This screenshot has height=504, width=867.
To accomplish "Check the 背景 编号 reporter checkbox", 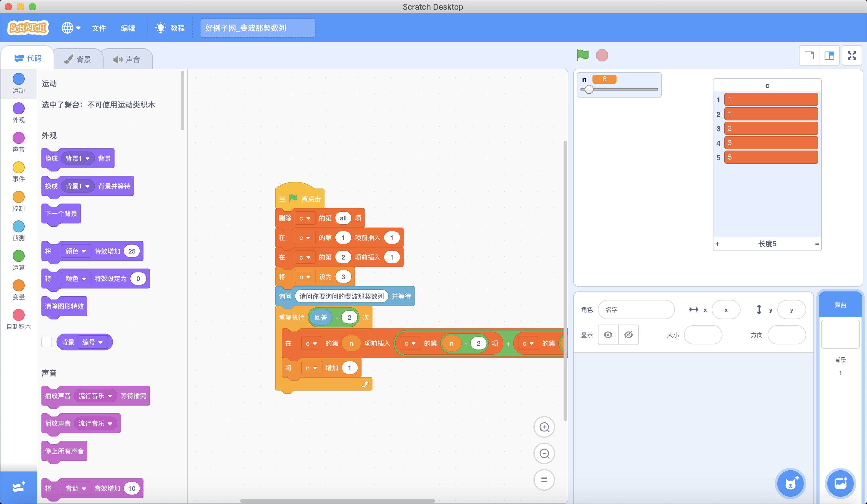I will 47,342.
